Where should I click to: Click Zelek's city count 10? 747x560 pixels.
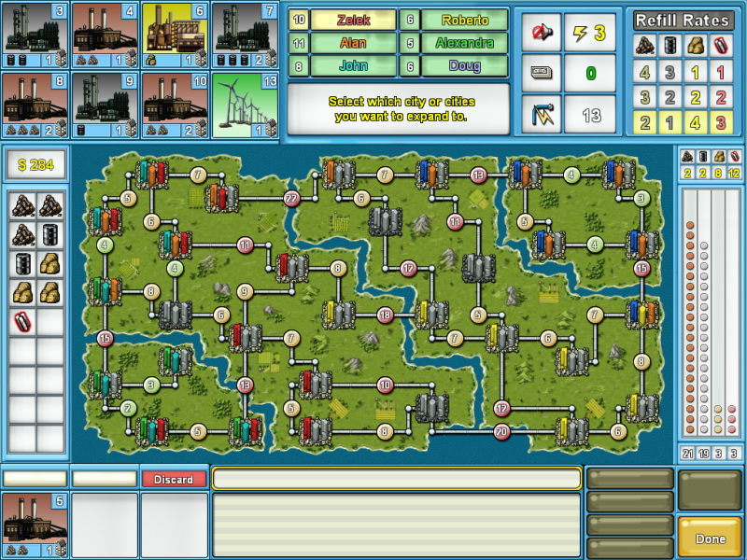coord(299,20)
